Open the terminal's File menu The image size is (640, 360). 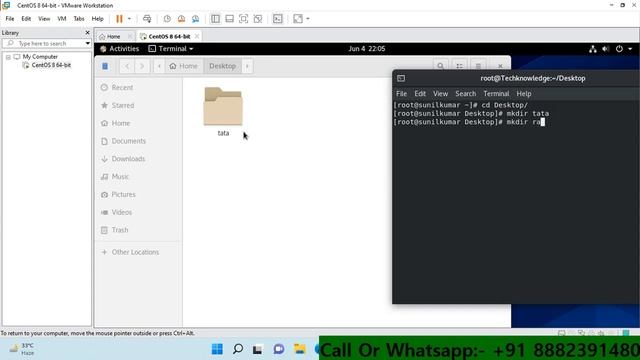(401, 94)
